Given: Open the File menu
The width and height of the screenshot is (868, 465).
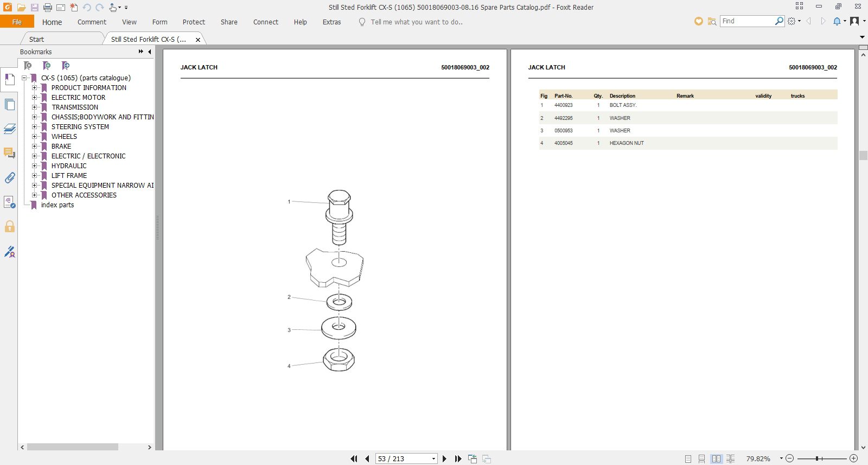Looking at the screenshot, I should 17,22.
